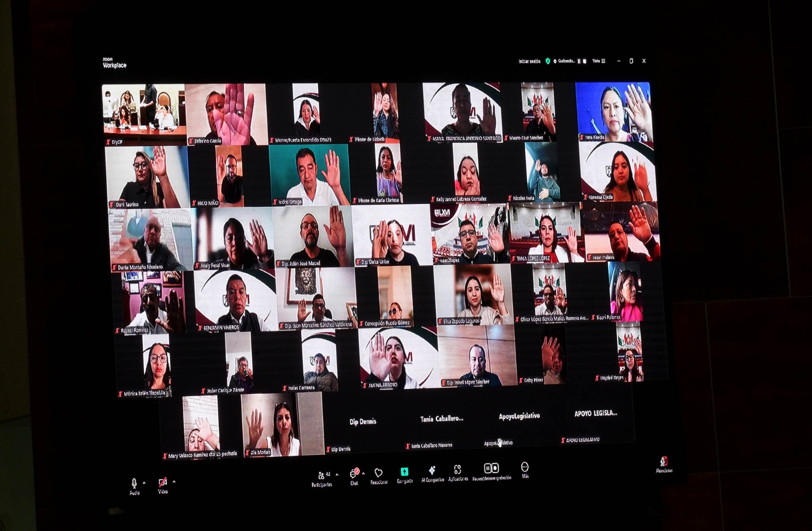Screen dimensions: 812x531
Task: Open the Más options menu
Action: [x=525, y=467]
